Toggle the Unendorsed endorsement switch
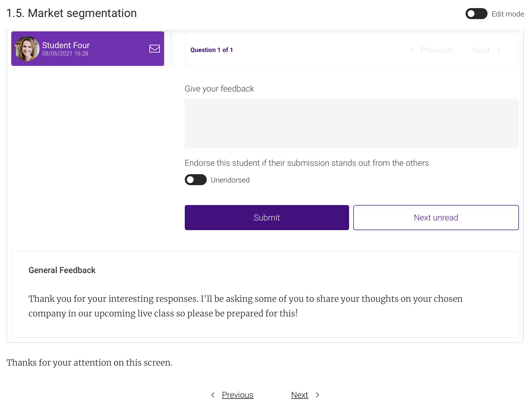This screenshot has width=526, height=420. tap(195, 180)
